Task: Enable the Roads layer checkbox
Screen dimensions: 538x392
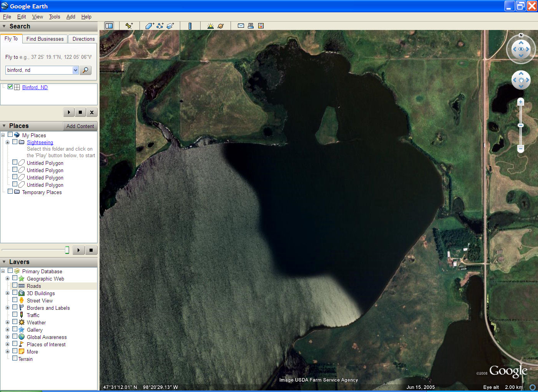Action: [x=15, y=285]
